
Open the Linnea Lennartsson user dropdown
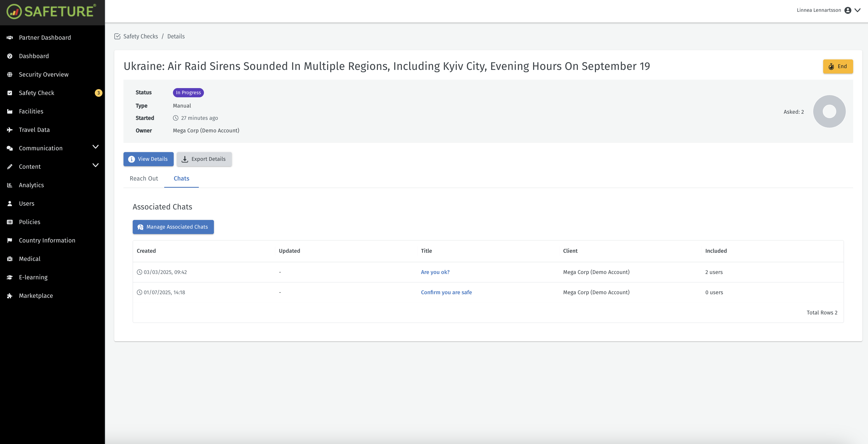[857, 10]
